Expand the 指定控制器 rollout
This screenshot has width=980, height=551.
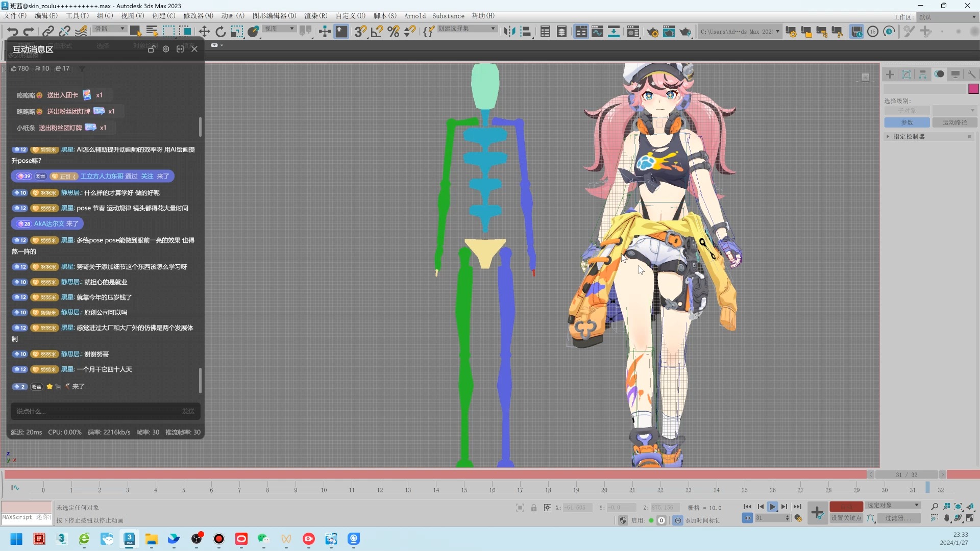click(929, 137)
